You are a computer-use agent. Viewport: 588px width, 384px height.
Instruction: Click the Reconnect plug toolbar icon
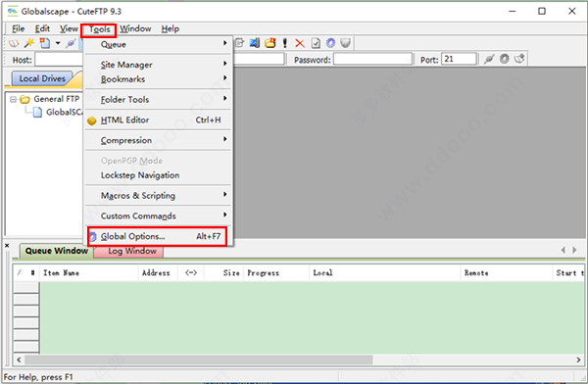point(71,43)
